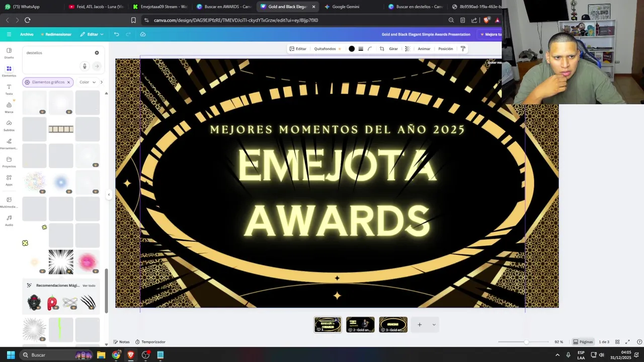Expand add page options chevron

(x=434, y=325)
